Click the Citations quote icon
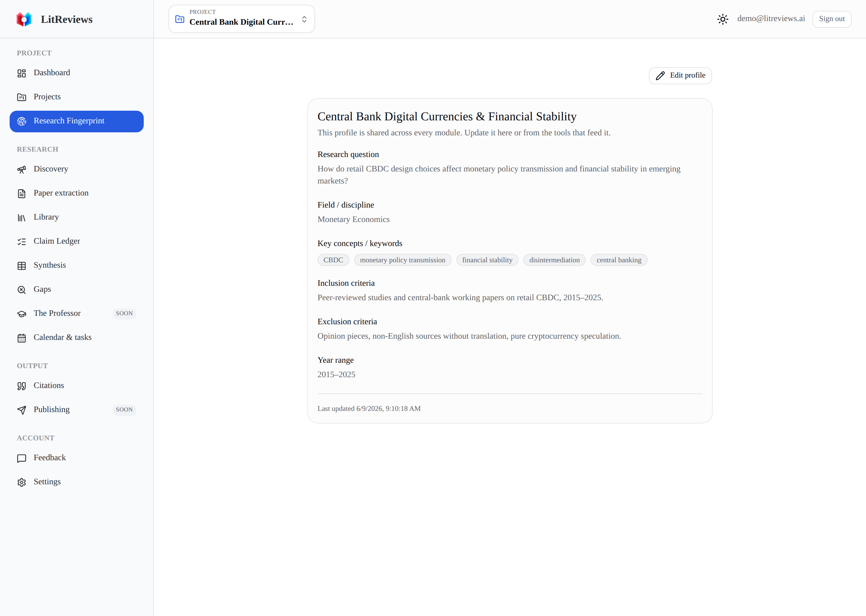Image resolution: width=866 pixels, height=616 pixels. click(x=22, y=386)
